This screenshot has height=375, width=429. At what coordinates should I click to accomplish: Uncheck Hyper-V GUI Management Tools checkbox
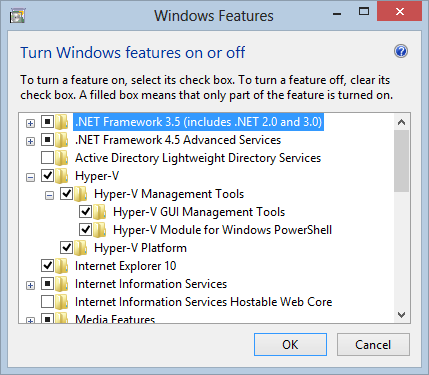(x=85, y=212)
